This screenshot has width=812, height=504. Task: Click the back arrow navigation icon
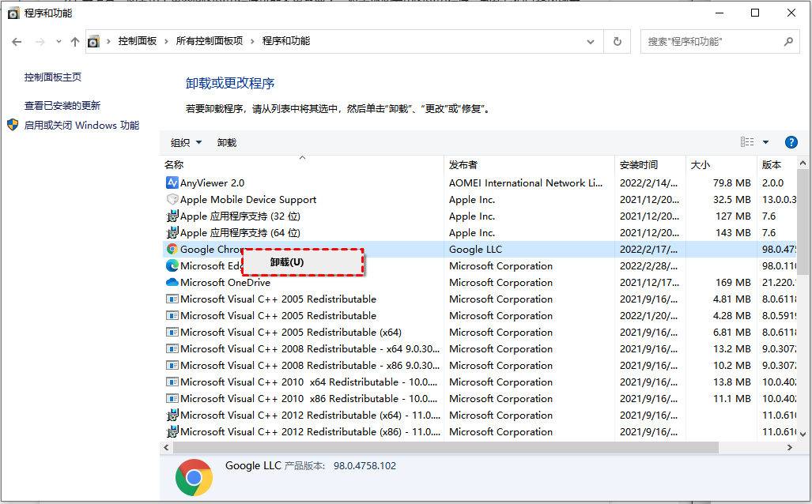point(17,42)
